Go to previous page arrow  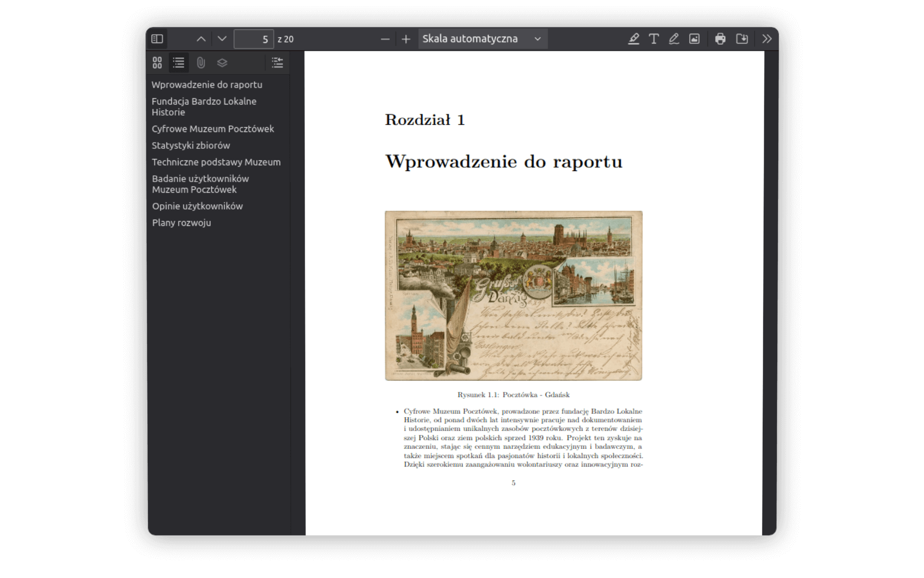(201, 39)
